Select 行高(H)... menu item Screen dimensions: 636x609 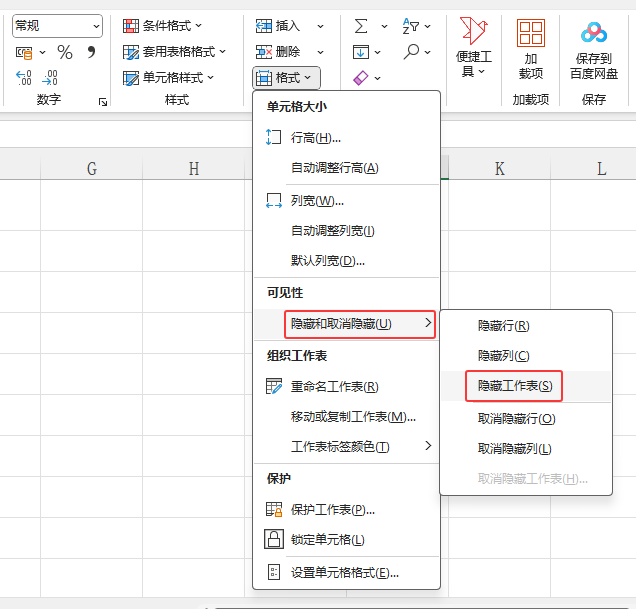(x=346, y=138)
